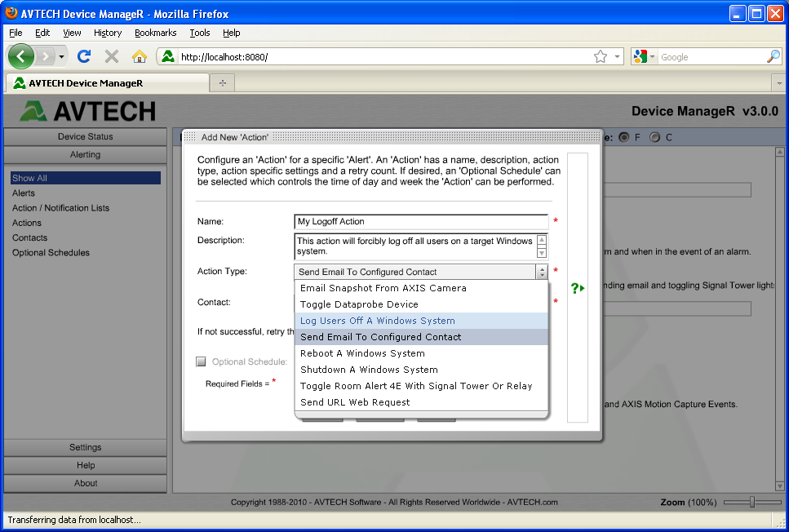Enable the Optional Schedule checkbox

tap(200, 361)
